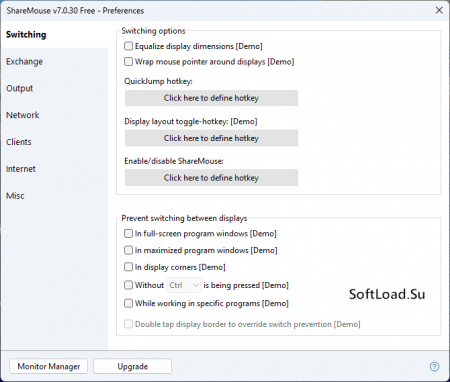Check In full-screen program windows option

click(x=128, y=233)
